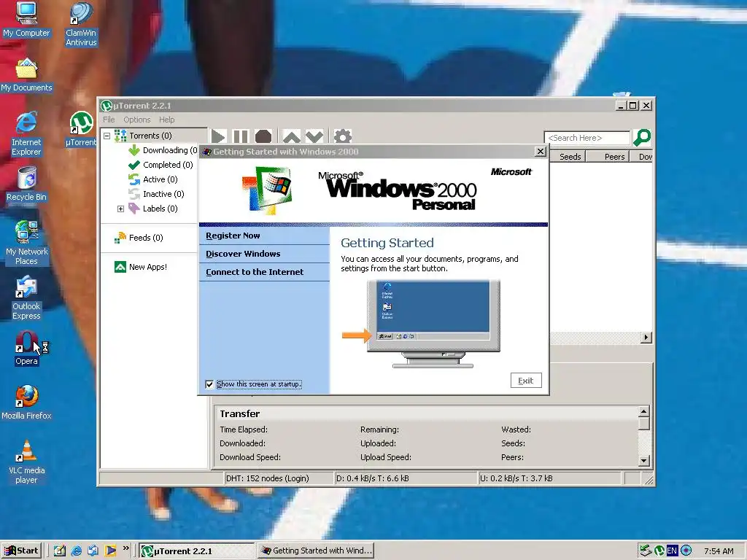Click the green search magnifier icon

(642, 138)
